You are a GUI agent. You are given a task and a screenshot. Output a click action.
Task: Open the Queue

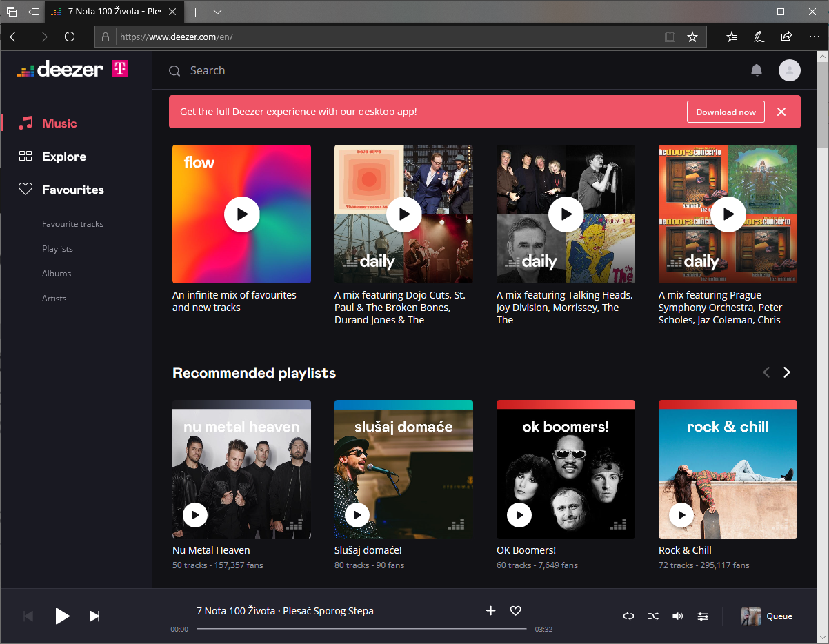tap(779, 616)
